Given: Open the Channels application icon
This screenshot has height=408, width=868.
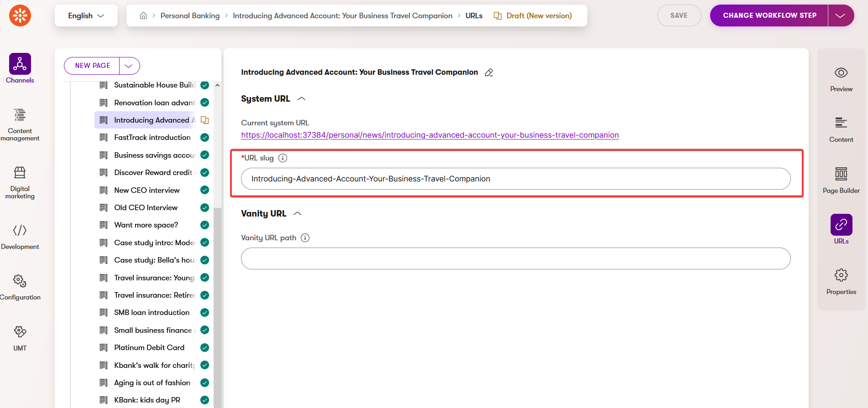Looking at the screenshot, I should 20,64.
